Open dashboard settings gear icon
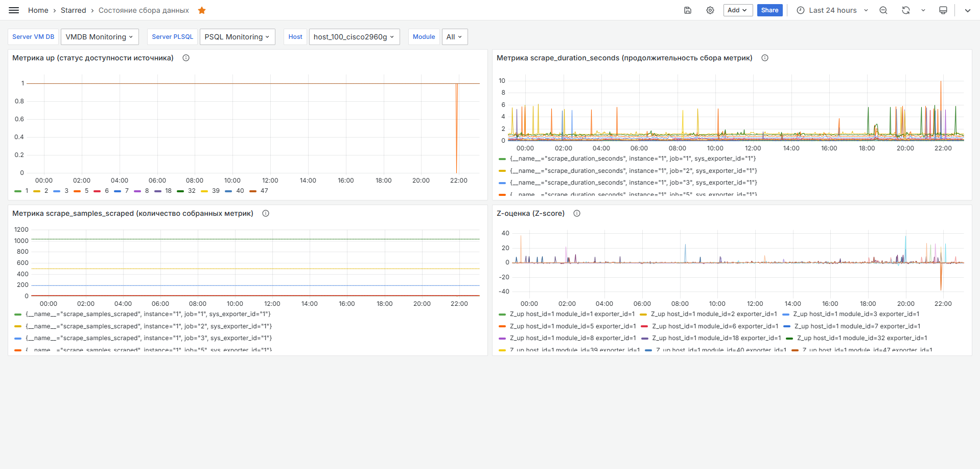This screenshot has width=980, height=469. [710, 10]
